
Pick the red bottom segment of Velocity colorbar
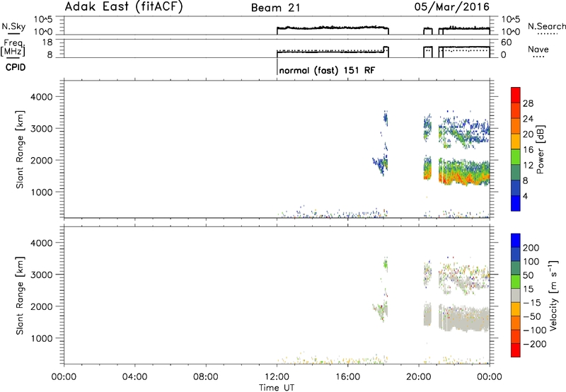[516, 350]
